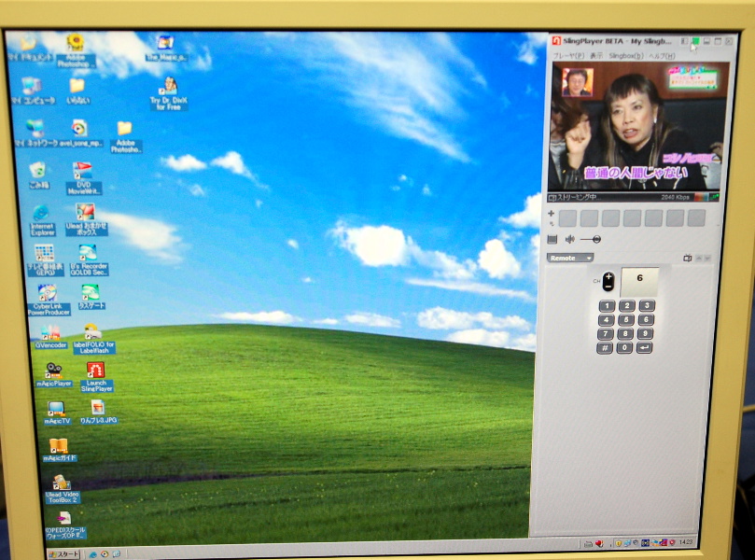This screenshot has height=560, width=755.
Task: Click the Windows Start button on the taskbar
Action: (x=64, y=553)
